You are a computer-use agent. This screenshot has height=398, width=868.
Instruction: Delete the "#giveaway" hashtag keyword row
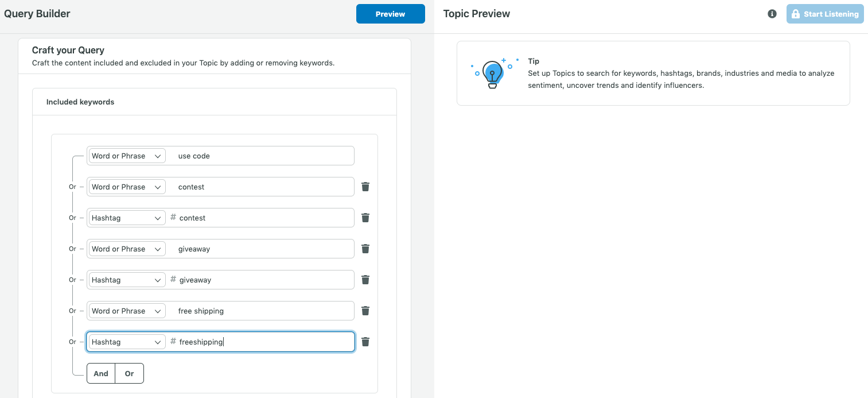(x=365, y=280)
